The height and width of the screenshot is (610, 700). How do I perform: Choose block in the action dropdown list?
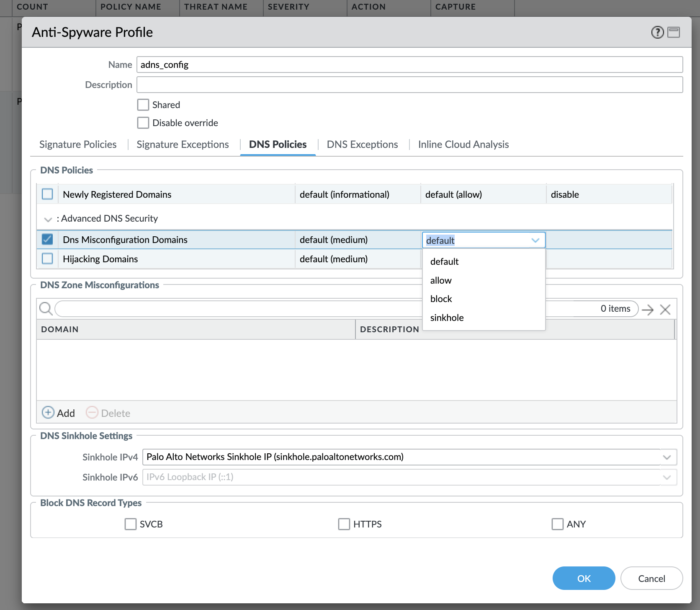[x=441, y=299]
